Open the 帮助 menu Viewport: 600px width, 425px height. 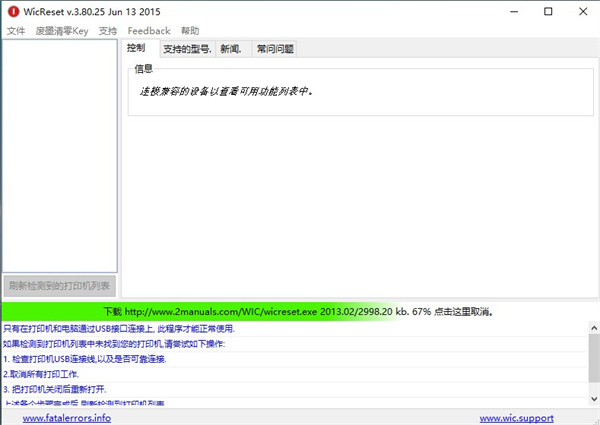(x=190, y=31)
